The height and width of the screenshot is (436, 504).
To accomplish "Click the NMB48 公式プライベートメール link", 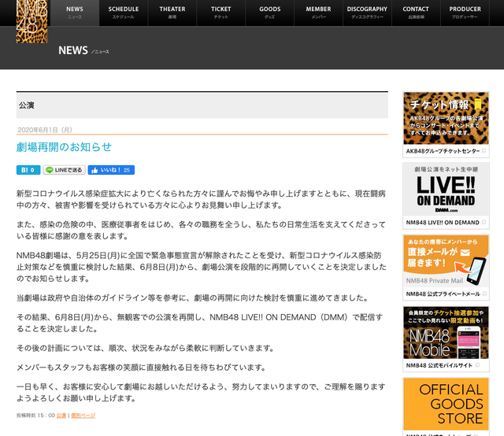I will 443,294.
